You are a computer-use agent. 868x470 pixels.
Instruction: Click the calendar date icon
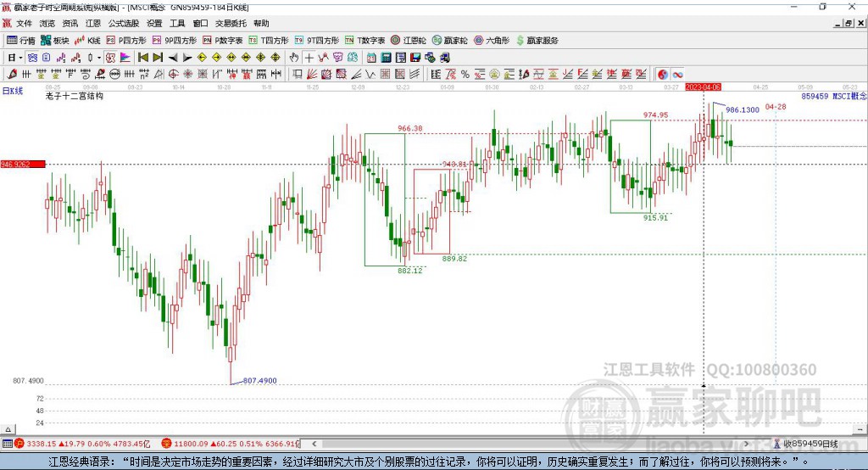(371, 58)
